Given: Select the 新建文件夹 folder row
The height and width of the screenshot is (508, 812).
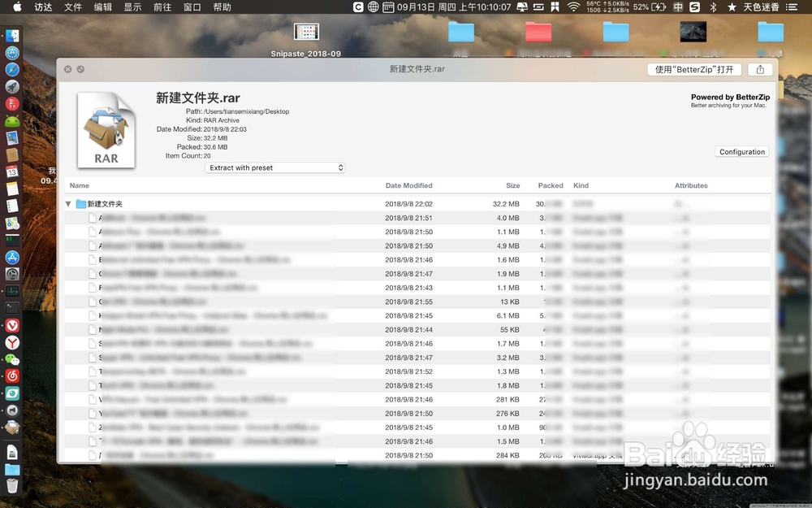Looking at the screenshot, I should (417, 204).
